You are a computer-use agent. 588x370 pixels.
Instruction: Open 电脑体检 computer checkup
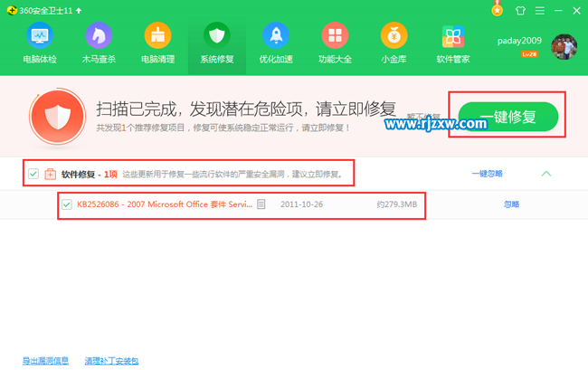[x=40, y=43]
